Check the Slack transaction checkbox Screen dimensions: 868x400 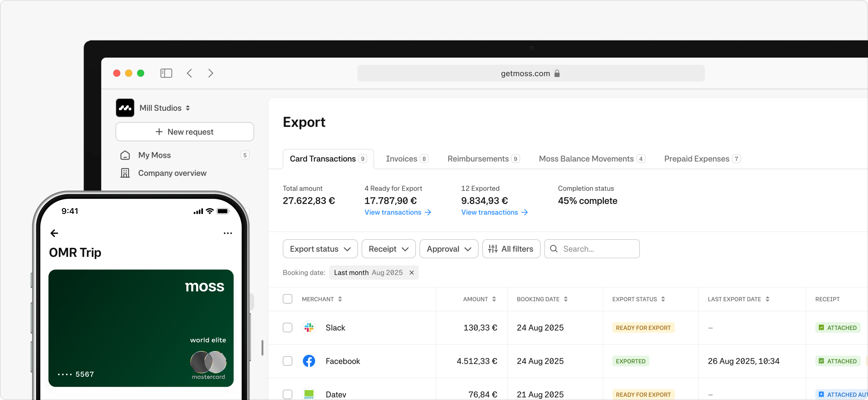point(287,328)
